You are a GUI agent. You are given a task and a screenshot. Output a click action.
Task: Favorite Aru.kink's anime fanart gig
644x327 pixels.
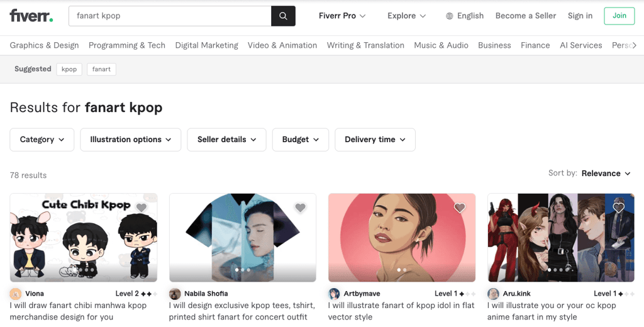(x=619, y=208)
